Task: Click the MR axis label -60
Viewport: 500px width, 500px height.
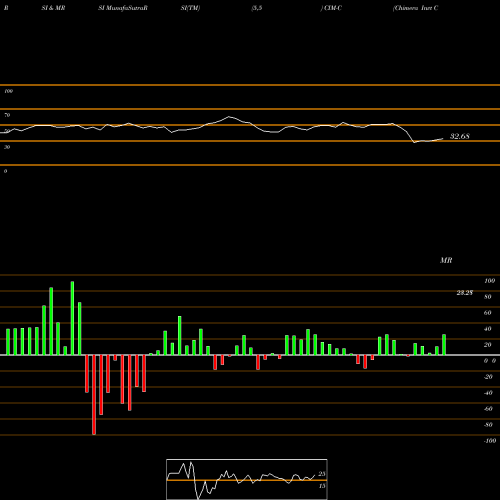Action: pos(488,409)
